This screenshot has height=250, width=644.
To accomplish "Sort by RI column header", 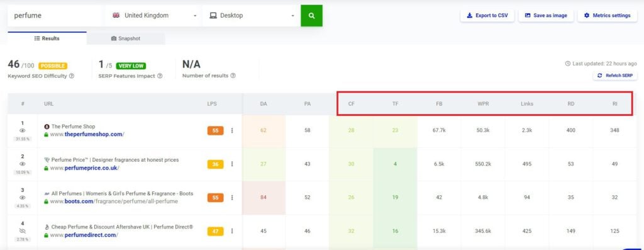I will (x=615, y=104).
